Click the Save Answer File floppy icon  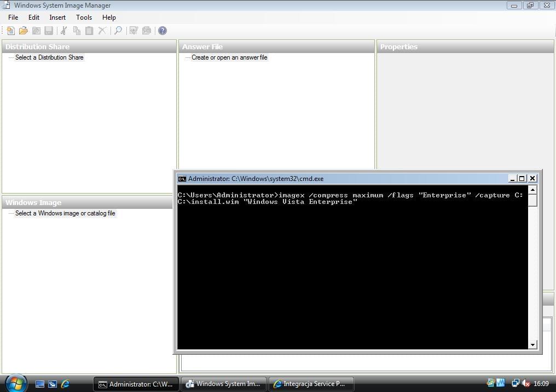coord(49,31)
